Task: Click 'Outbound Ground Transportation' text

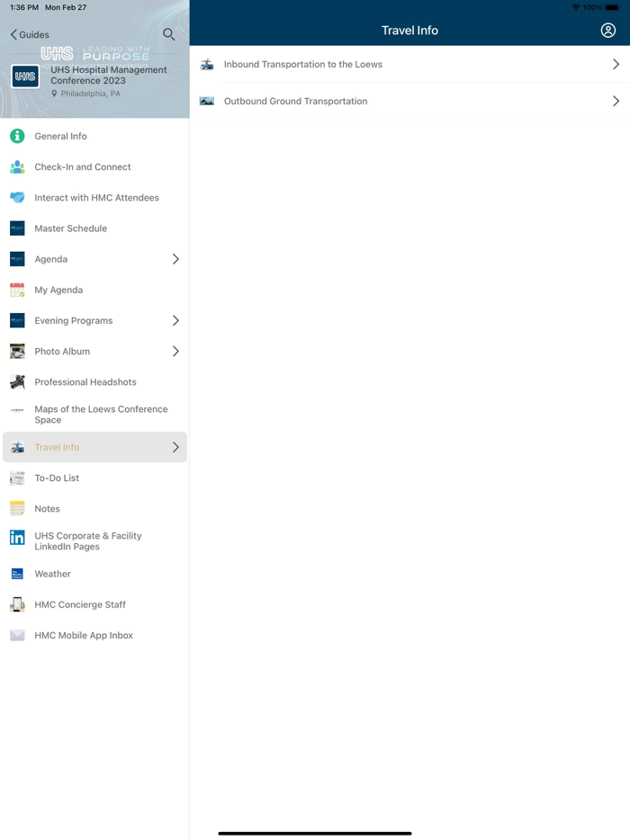Action: point(295,102)
